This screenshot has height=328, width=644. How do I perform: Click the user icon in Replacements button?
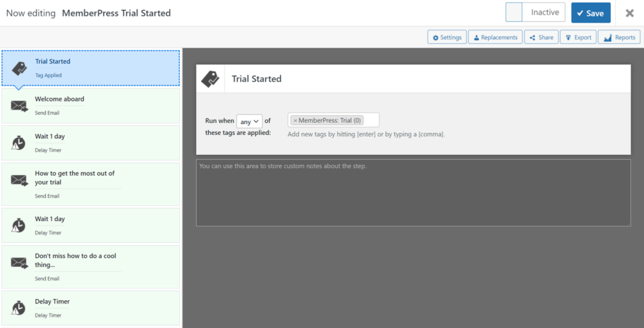pos(477,37)
